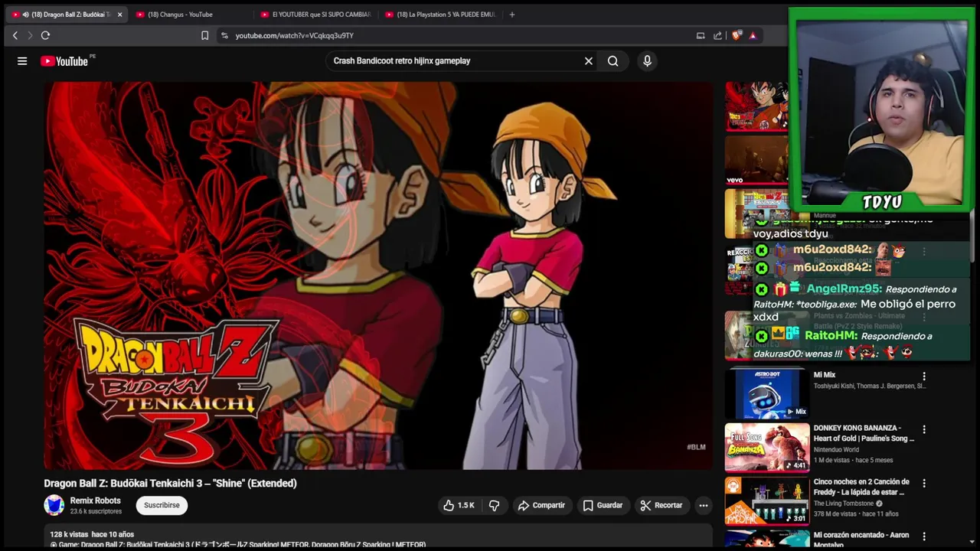Viewport: 980px width, 551px height.
Task: Open Remix Robots channel avatar
Action: pyautogui.click(x=54, y=505)
